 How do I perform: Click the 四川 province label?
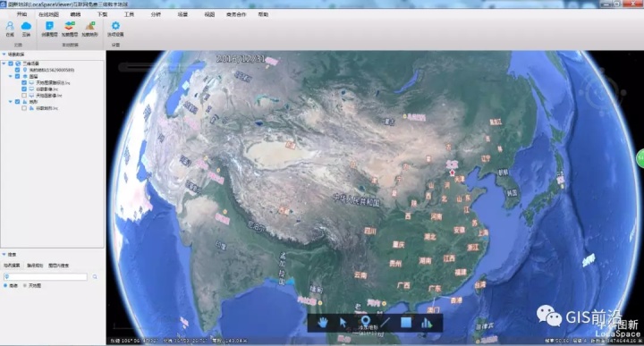(x=370, y=231)
